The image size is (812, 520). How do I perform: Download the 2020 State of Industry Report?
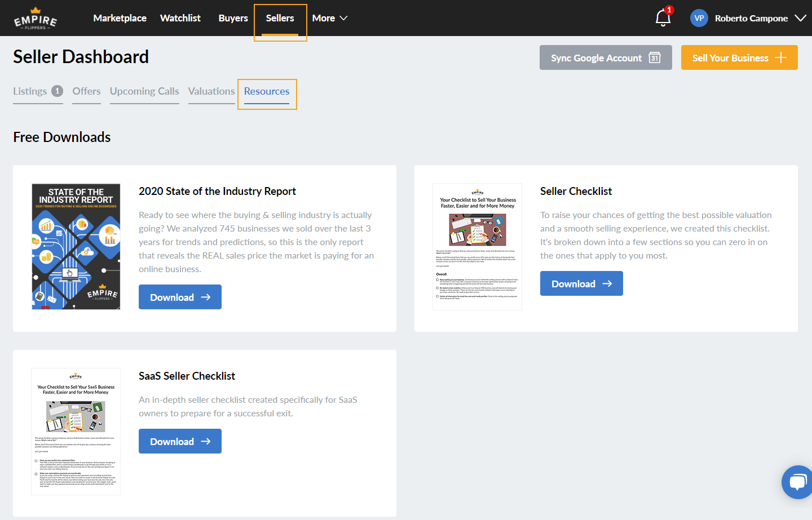(x=180, y=297)
